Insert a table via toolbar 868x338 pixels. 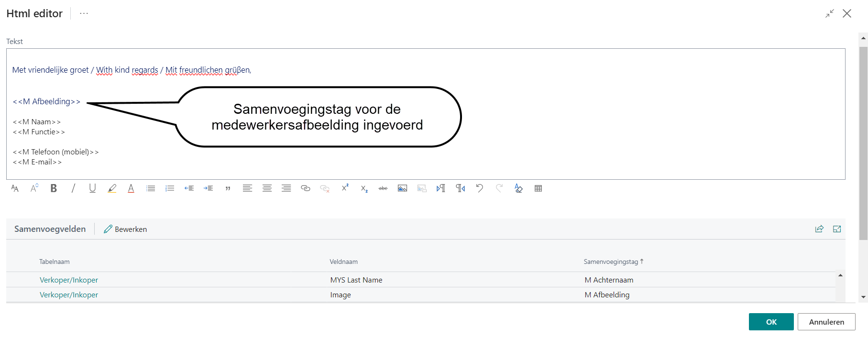[x=538, y=188]
